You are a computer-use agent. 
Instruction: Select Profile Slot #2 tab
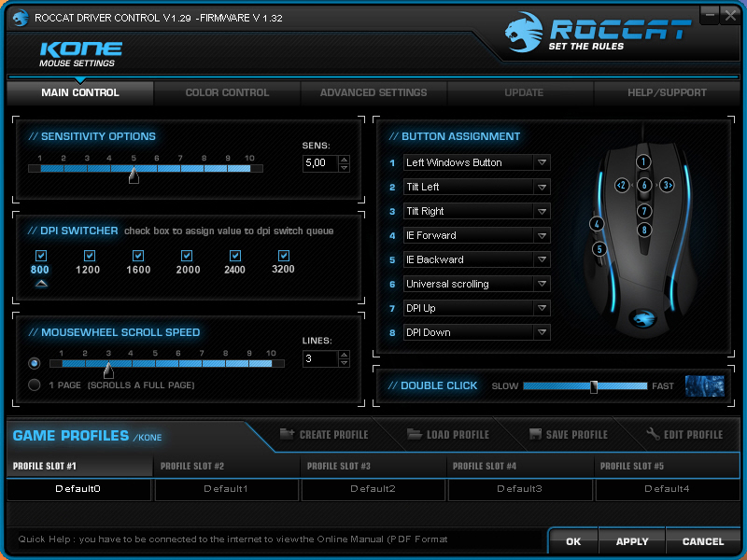pos(227,466)
